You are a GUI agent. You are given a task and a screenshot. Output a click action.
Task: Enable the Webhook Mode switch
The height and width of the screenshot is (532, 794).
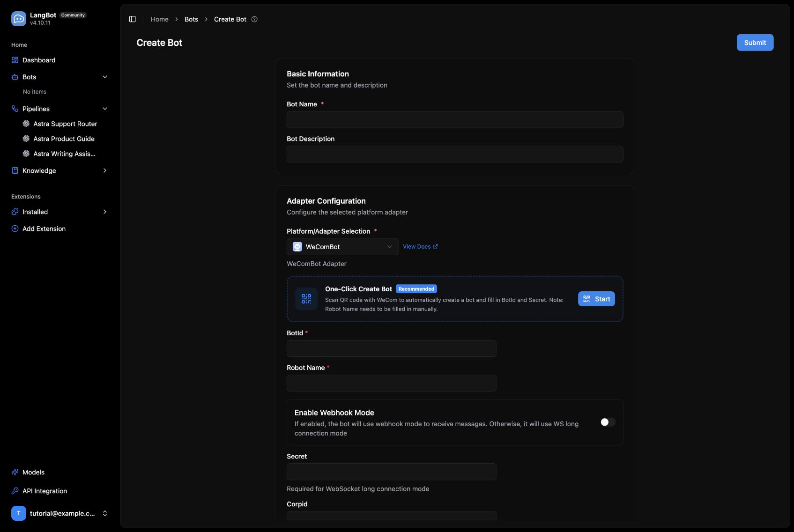[608, 422]
